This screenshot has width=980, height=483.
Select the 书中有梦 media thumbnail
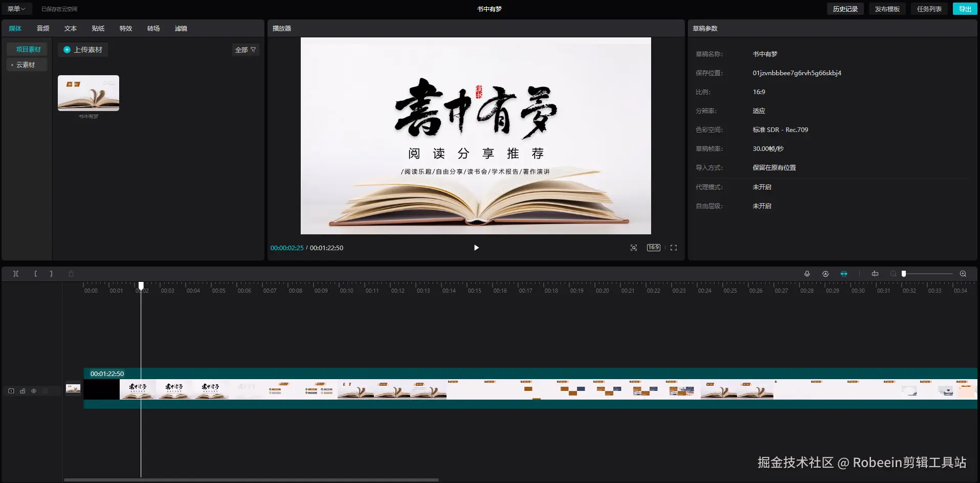click(x=88, y=93)
